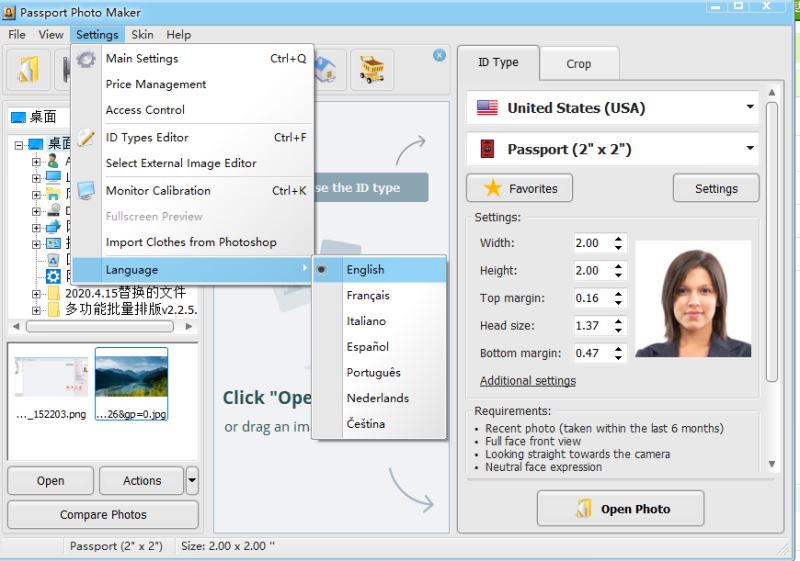Click the monitor icon beside Monitor Calibration

click(86, 190)
